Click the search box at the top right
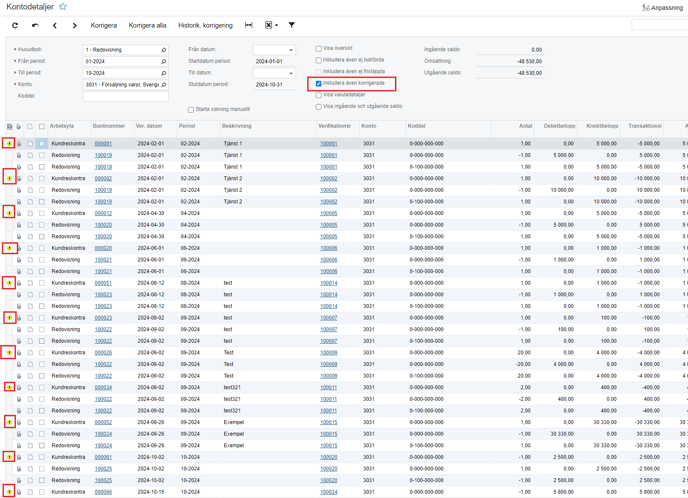 click(659, 25)
